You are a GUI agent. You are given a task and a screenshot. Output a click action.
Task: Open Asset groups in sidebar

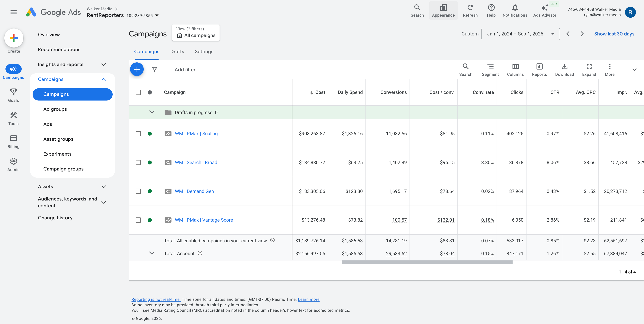click(58, 139)
